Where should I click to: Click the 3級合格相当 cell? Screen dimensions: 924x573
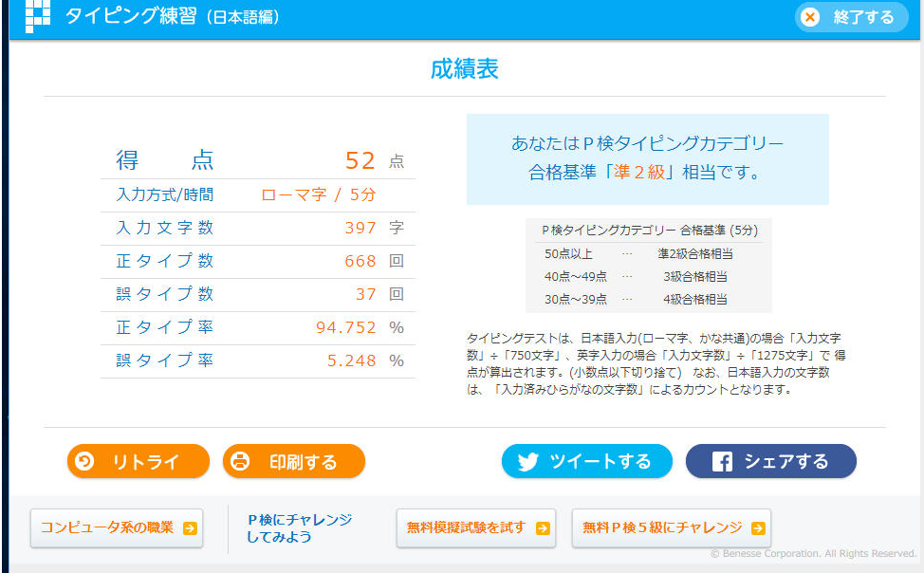point(695,276)
